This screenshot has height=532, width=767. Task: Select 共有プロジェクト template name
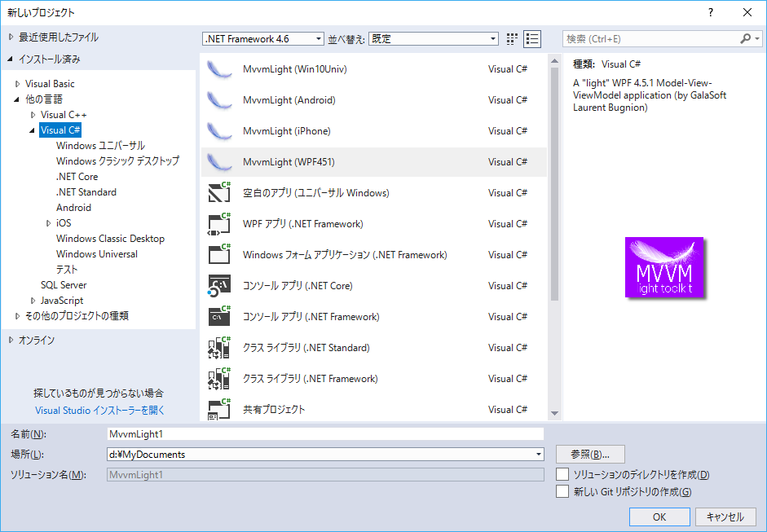tap(274, 409)
